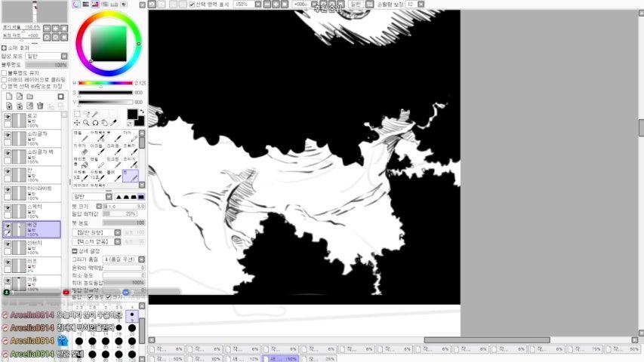
Task: Collapse the 상세 설정 section
Action: [74, 251]
